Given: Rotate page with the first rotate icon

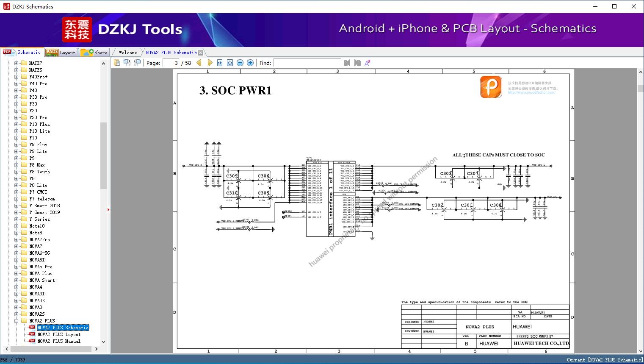Looking at the screenshot, I should coord(127,63).
